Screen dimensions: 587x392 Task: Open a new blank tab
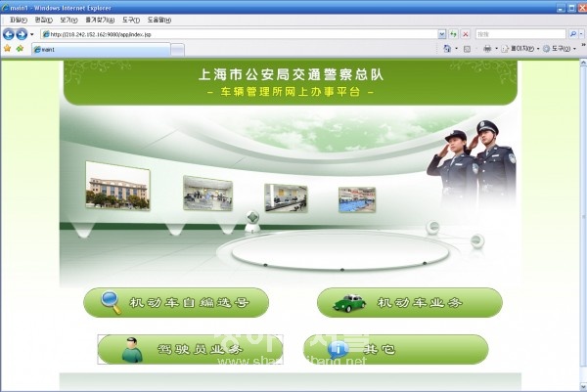(x=177, y=50)
